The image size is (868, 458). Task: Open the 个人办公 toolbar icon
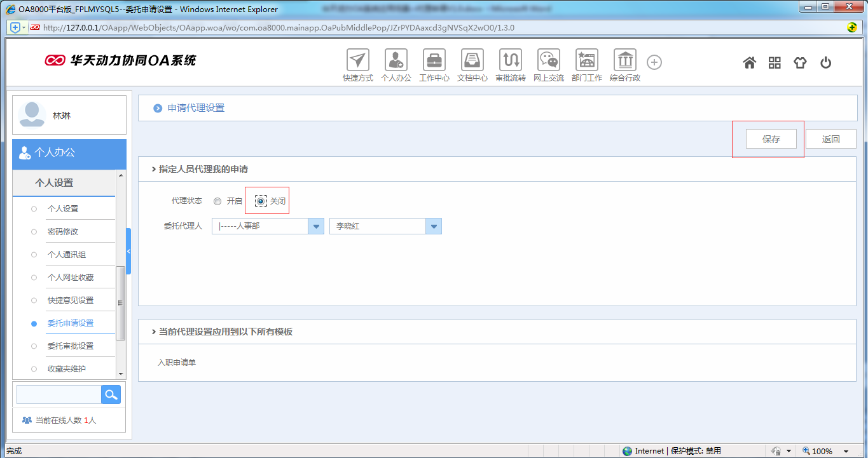click(x=396, y=60)
